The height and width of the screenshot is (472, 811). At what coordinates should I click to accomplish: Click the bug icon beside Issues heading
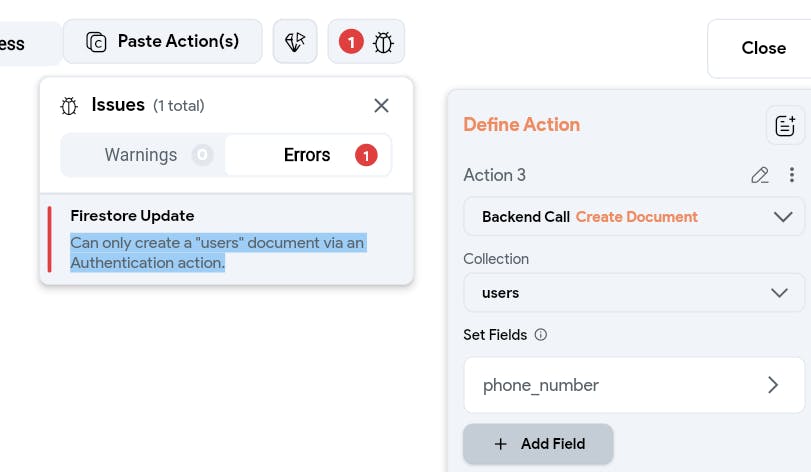(69, 105)
